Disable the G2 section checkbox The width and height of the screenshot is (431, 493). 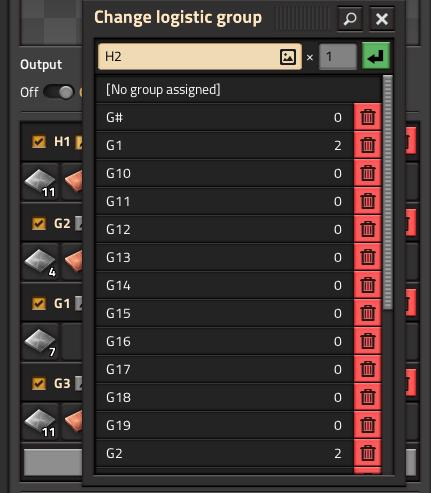pos(39,223)
